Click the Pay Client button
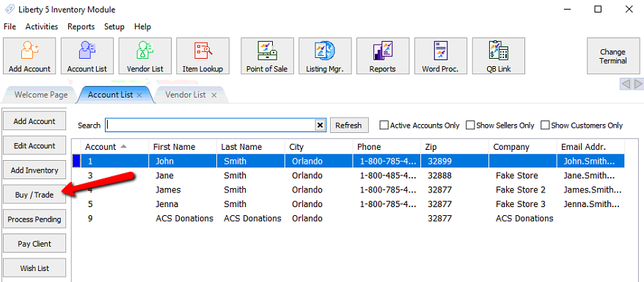The height and width of the screenshot is (282, 644). click(x=34, y=244)
